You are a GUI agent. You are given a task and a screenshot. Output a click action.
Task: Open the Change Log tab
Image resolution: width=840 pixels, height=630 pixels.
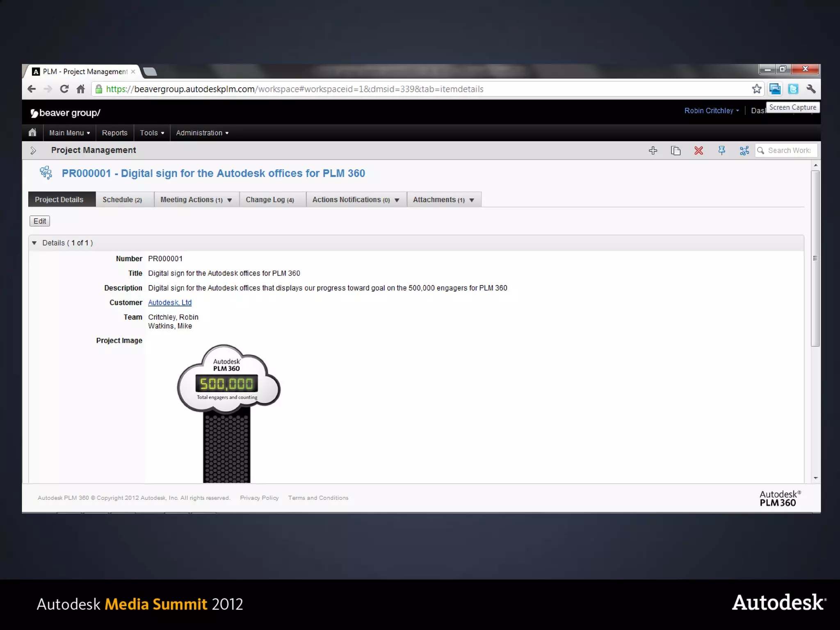269,200
